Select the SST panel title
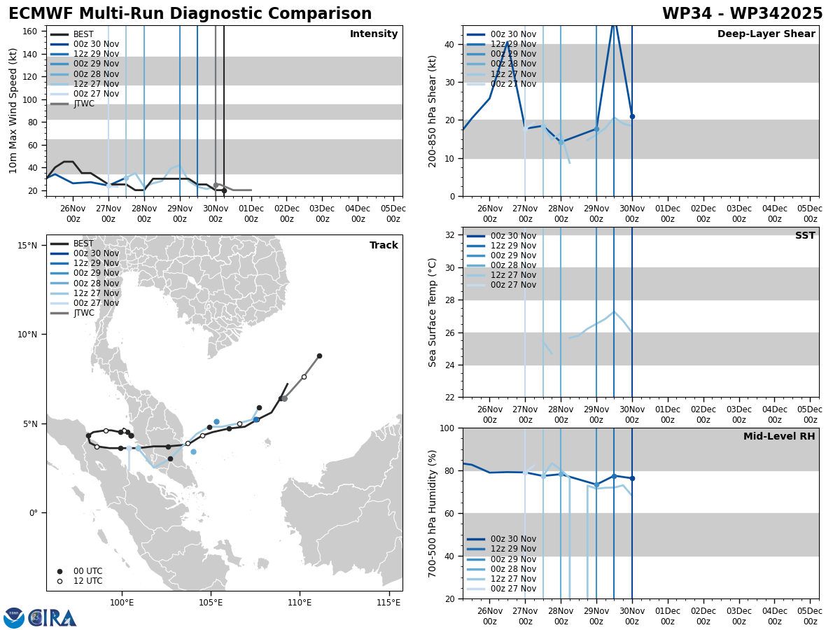 click(805, 236)
